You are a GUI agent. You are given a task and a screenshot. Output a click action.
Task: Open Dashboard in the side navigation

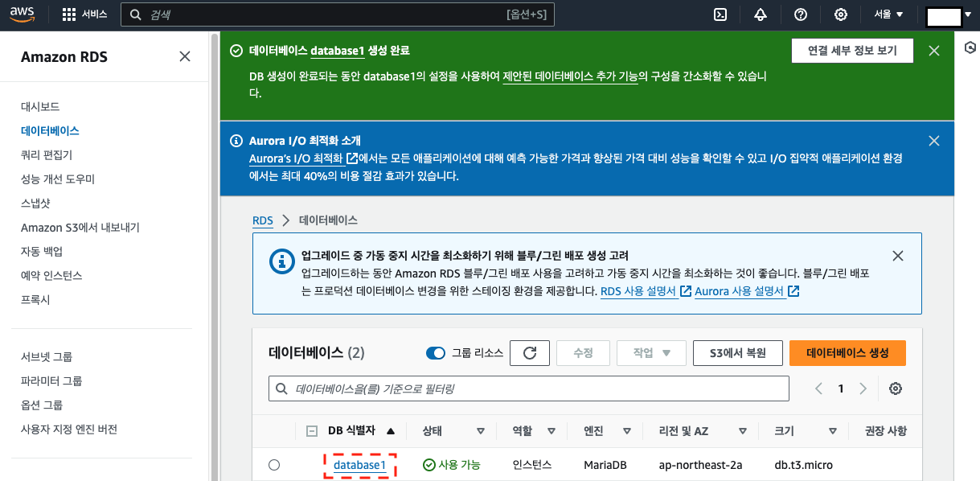(40, 106)
